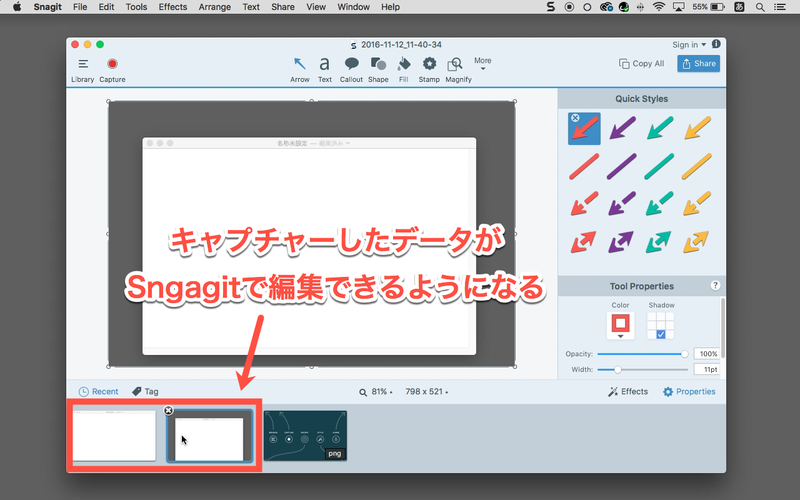Open Tool Properties help question mark
Viewport: 800px width, 500px height.
tap(715, 285)
